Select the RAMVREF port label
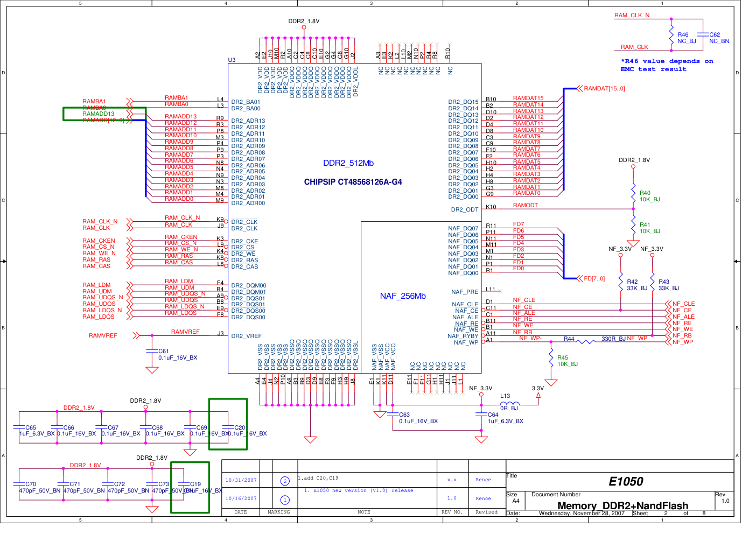Image resolution: width=756 pixels, height=534 pixels. point(103,335)
